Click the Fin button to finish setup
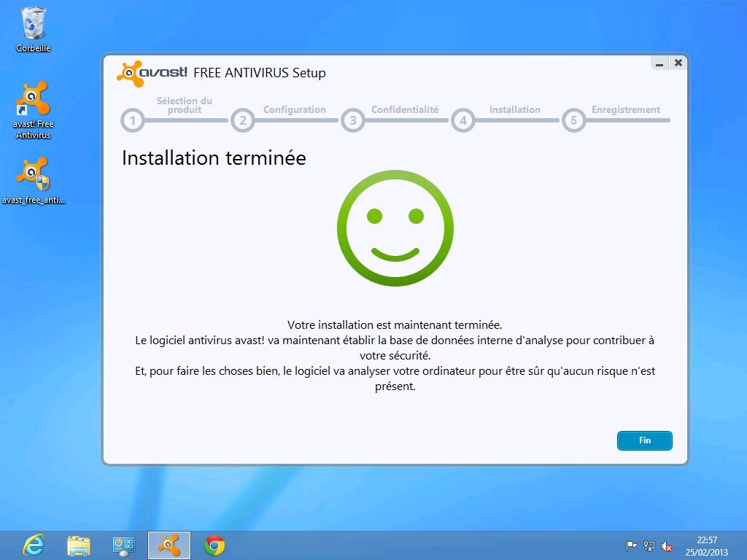Image resolution: width=747 pixels, height=560 pixels. pos(644,440)
